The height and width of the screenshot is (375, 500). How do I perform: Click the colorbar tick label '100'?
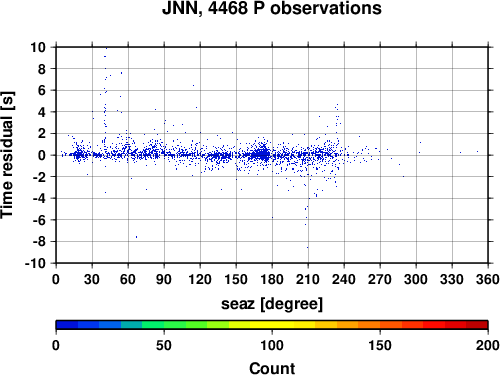click(x=272, y=345)
